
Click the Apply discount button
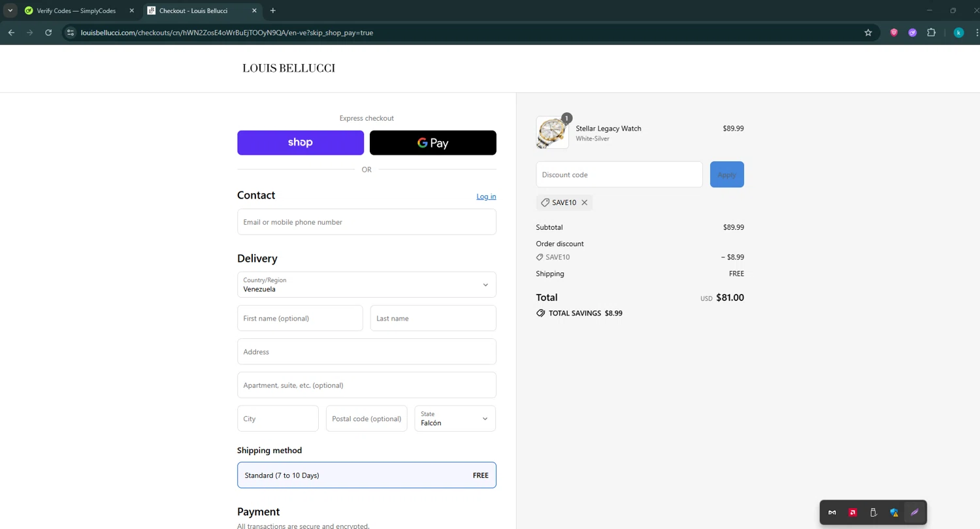pos(727,174)
